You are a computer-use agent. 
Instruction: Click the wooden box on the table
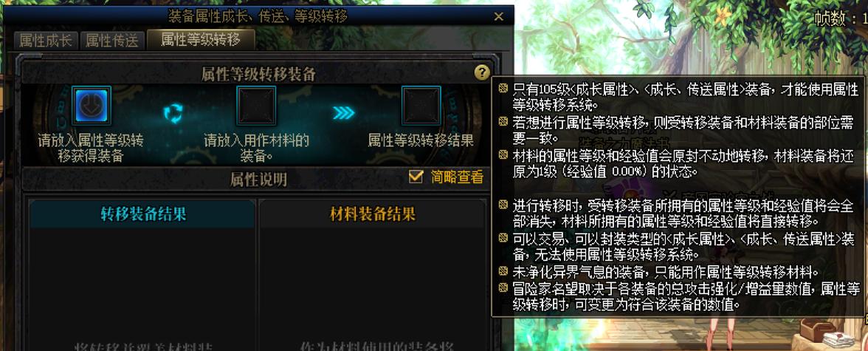click(817, 330)
